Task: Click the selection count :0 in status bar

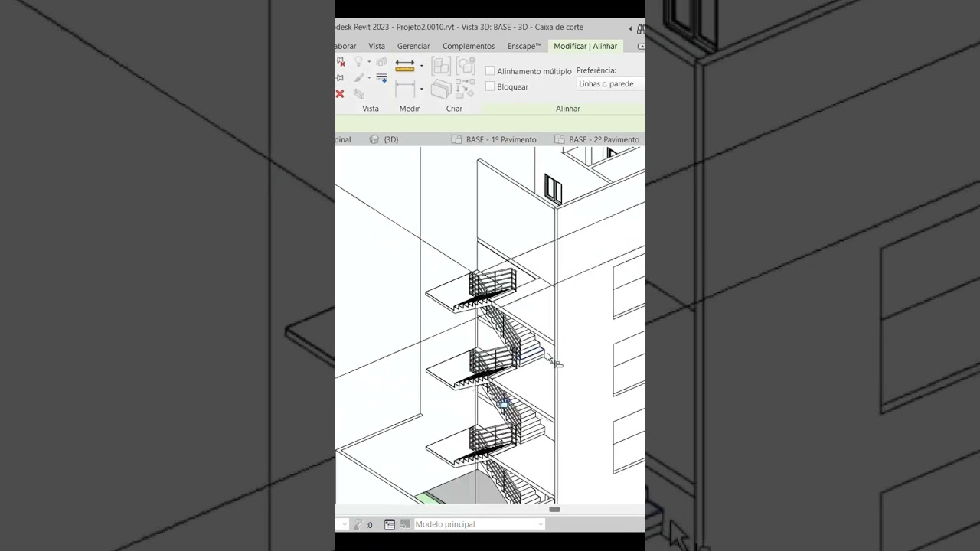Action: coord(369,525)
